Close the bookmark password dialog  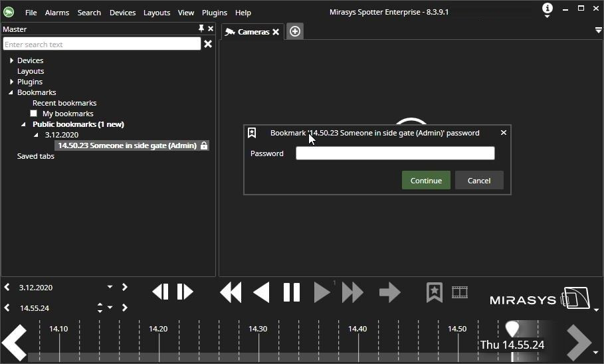pos(504,132)
